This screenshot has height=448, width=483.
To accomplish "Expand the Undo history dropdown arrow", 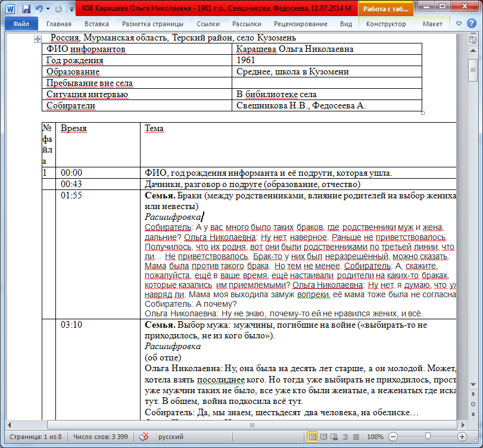I will click(48, 10).
